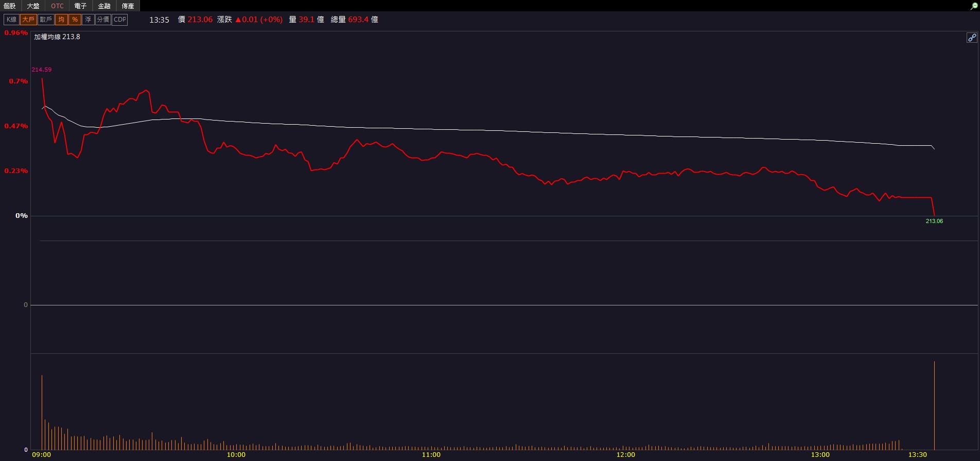This screenshot has height=461, width=980.
Task: Toggle the 散戶 indicator
Action: pyautogui.click(x=46, y=20)
